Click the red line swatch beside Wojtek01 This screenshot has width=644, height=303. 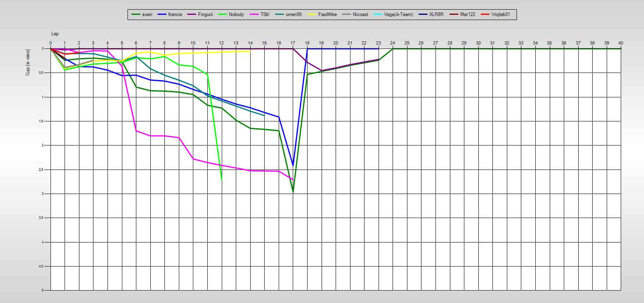click(485, 14)
